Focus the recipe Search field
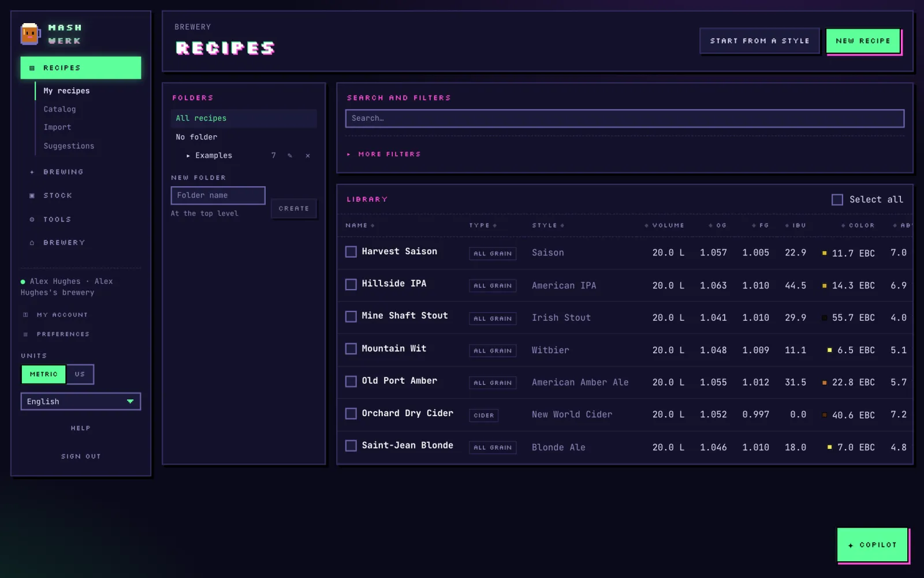 (625, 118)
